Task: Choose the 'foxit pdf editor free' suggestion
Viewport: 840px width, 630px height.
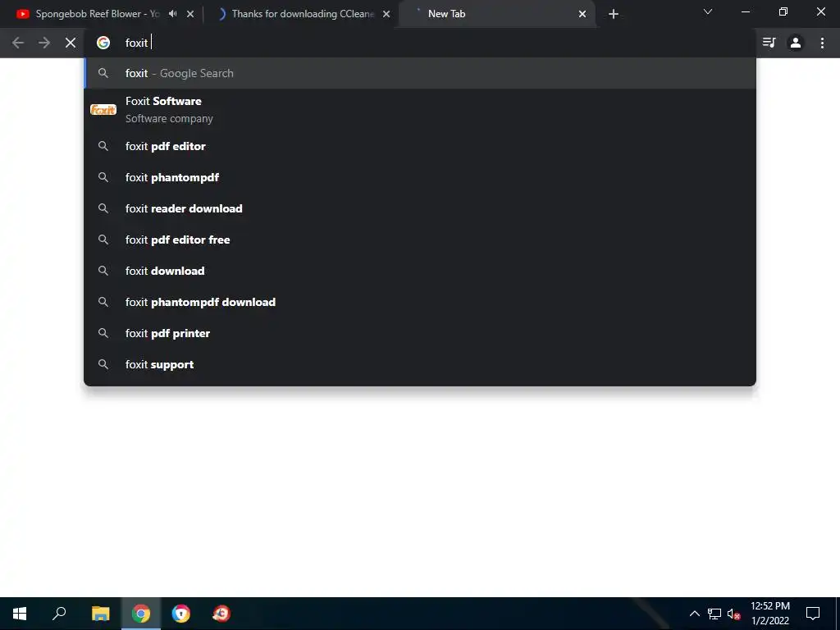Action: pyautogui.click(x=420, y=240)
